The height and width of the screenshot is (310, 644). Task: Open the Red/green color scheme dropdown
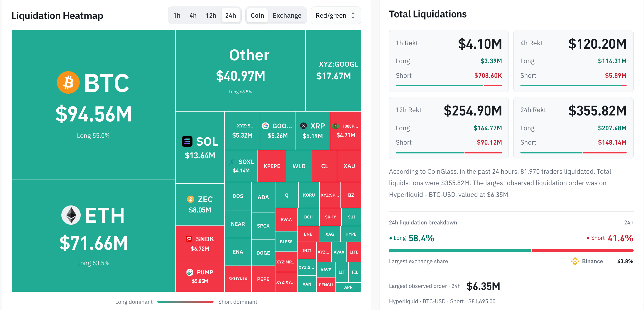click(x=336, y=15)
